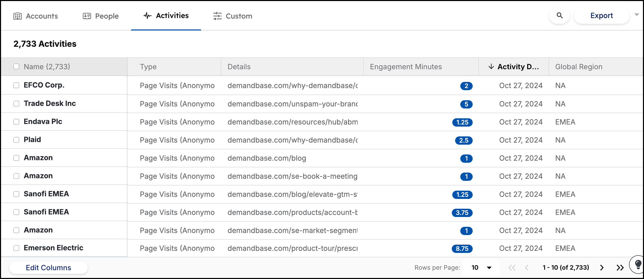Check Amazon checkbox for se-market-segment row
This screenshot has height=279, width=644.
pyautogui.click(x=16, y=230)
